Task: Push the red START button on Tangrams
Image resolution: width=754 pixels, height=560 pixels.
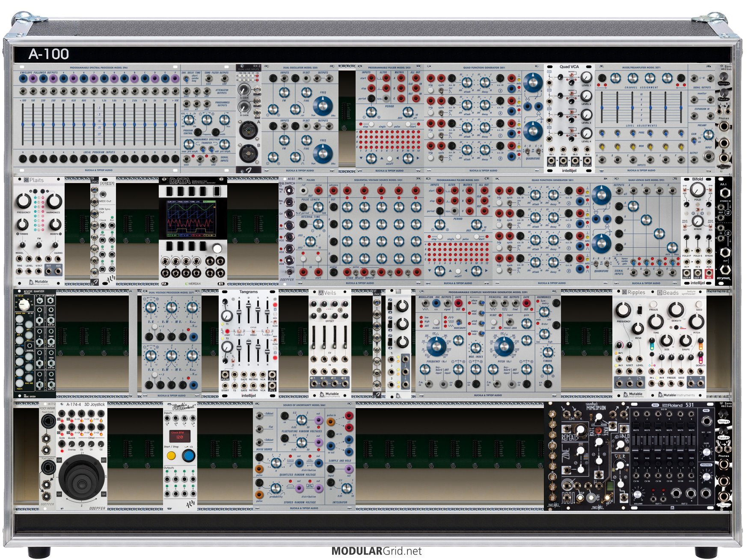Action: click(x=227, y=332)
